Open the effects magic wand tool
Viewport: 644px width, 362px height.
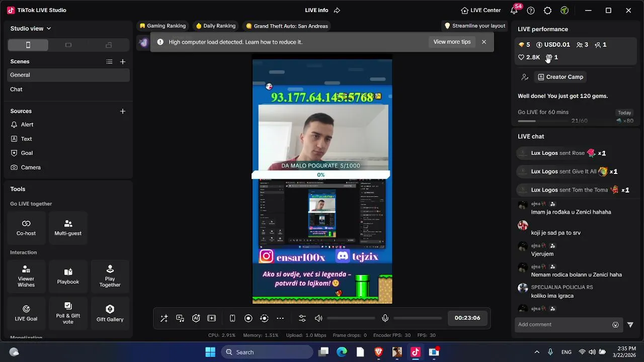[x=164, y=318]
